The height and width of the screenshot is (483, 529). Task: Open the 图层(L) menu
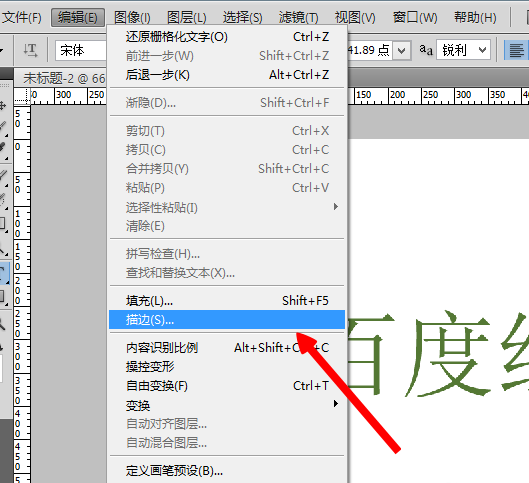187,17
